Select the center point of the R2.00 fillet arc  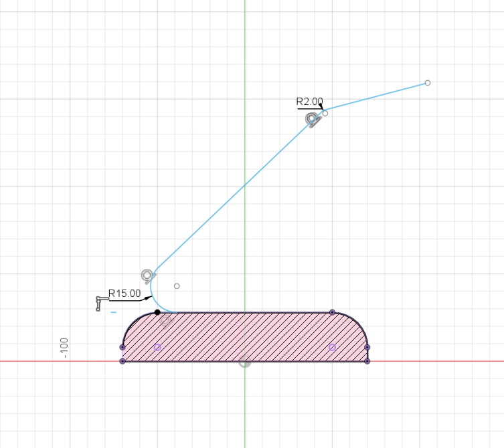(x=325, y=114)
